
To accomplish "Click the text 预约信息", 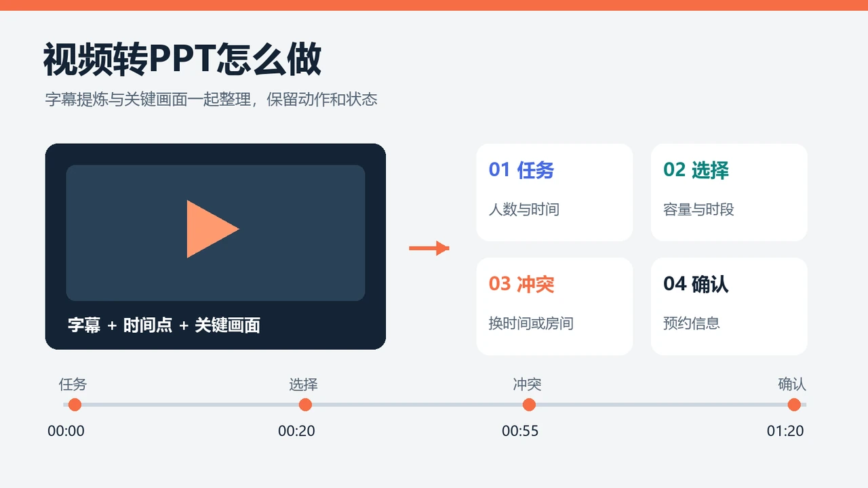I will (692, 323).
